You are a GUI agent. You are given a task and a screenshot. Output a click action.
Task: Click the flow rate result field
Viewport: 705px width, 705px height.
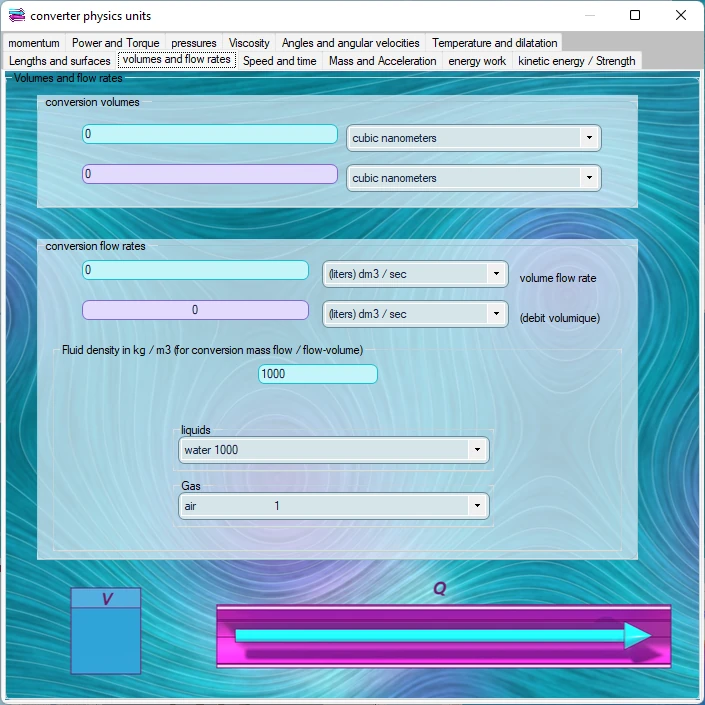coord(196,310)
